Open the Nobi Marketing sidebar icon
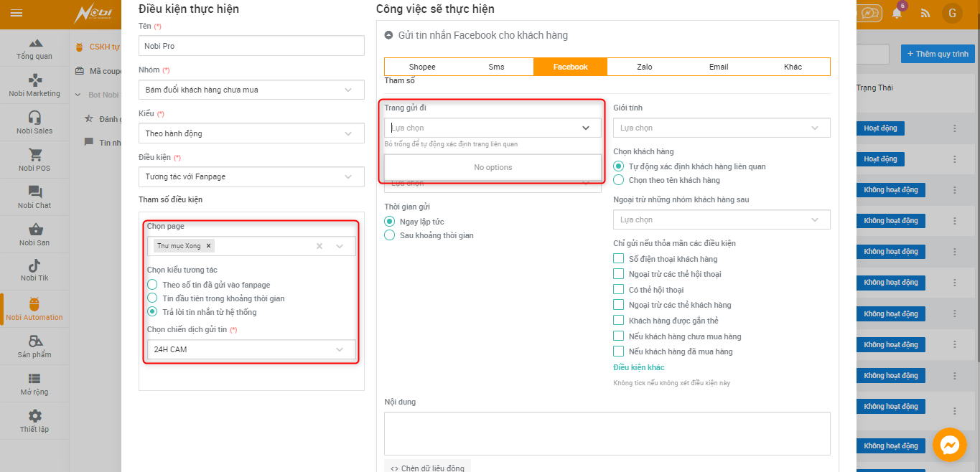This screenshot has height=472, width=980. point(34,81)
